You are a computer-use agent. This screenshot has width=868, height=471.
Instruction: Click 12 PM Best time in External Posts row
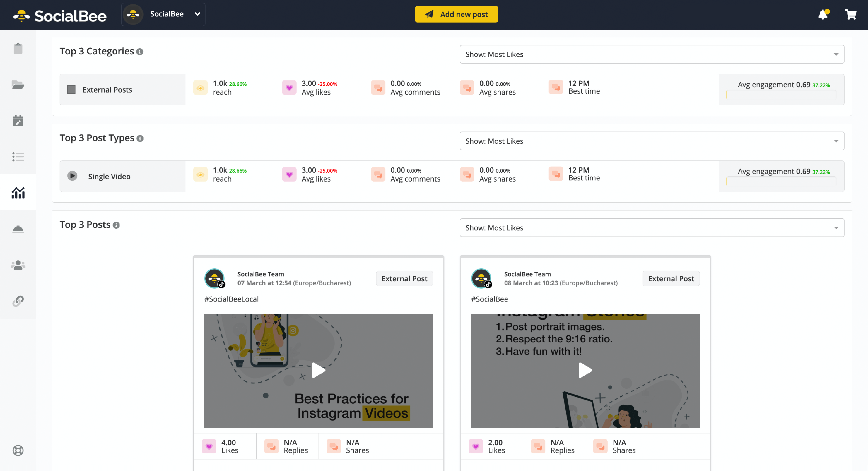pos(584,87)
